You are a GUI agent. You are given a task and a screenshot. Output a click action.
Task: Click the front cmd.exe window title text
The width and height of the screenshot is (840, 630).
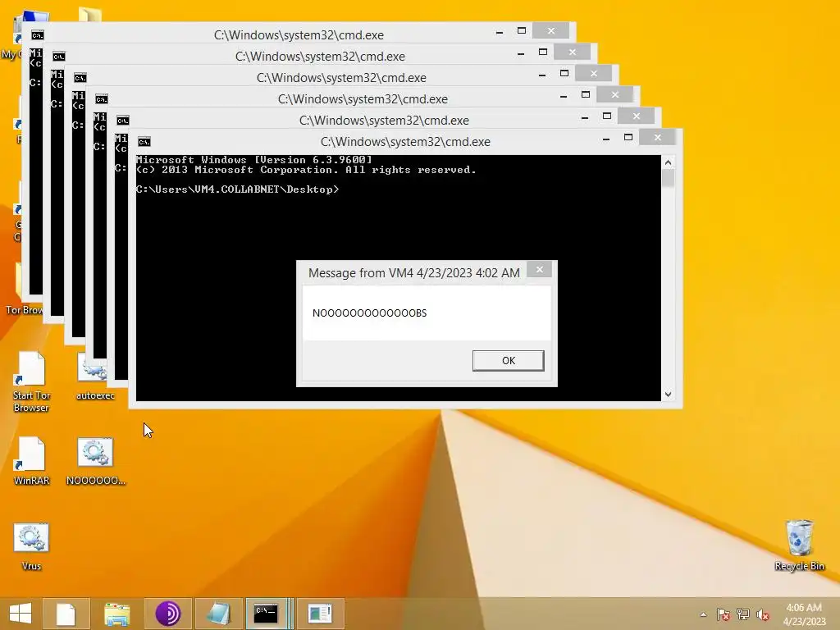point(405,142)
